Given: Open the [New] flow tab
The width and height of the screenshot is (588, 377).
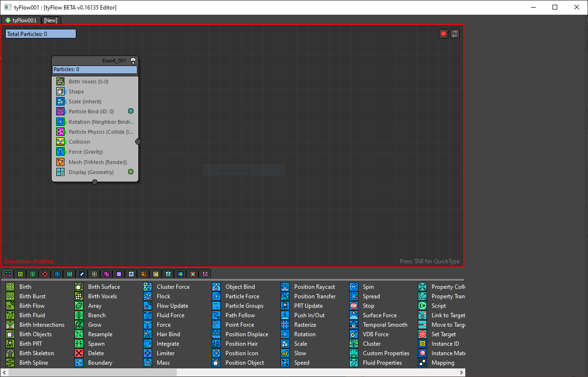Looking at the screenshot, I should point(51,20).
